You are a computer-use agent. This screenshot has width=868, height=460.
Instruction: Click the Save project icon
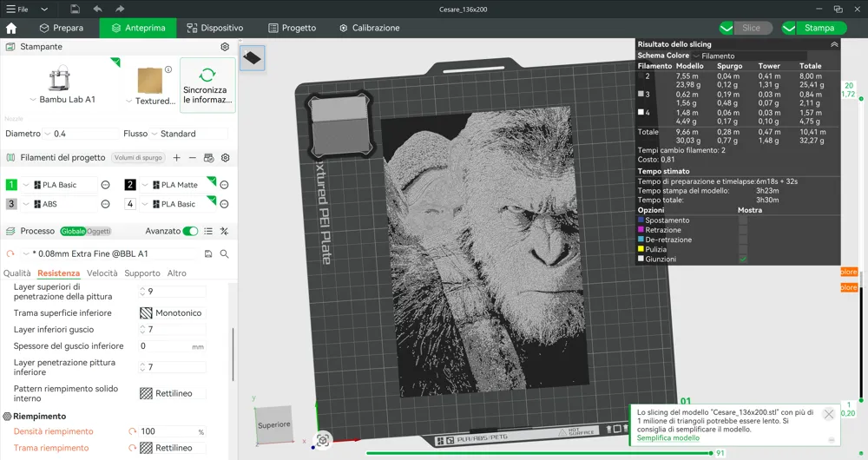pos(75,9)
